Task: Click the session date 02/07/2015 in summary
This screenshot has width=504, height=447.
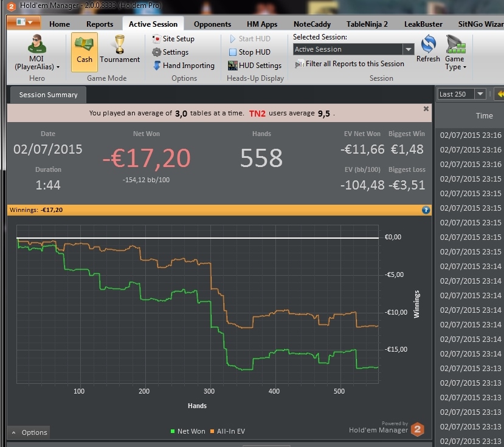Action: 48,149
